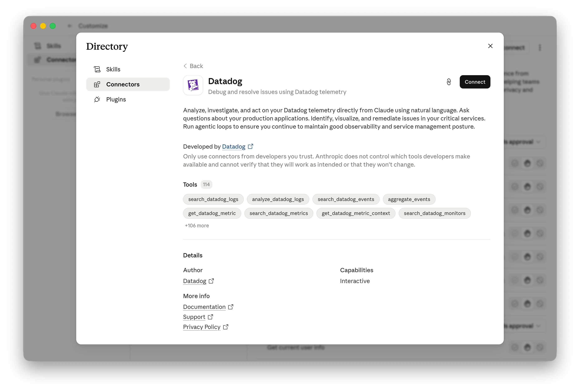The image size is (580, 392).
Task: Click external icon beside Privacy Policy
Action: coord(226,327)
